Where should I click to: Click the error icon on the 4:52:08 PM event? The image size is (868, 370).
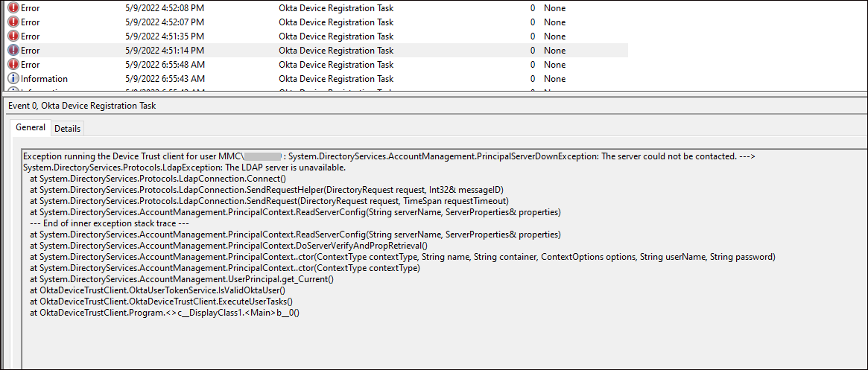pos(13,8)
